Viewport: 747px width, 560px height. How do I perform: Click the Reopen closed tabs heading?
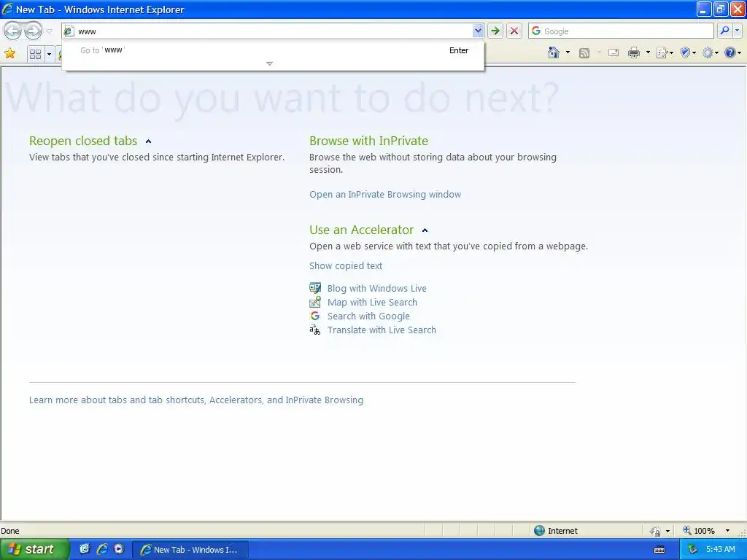tap(83, 141)
